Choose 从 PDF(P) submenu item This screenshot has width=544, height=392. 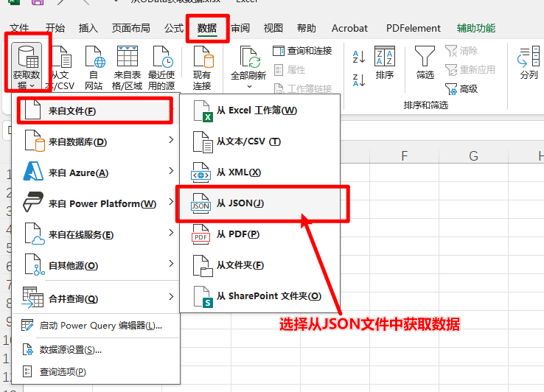pyautogui.click(x=259, y=234)
